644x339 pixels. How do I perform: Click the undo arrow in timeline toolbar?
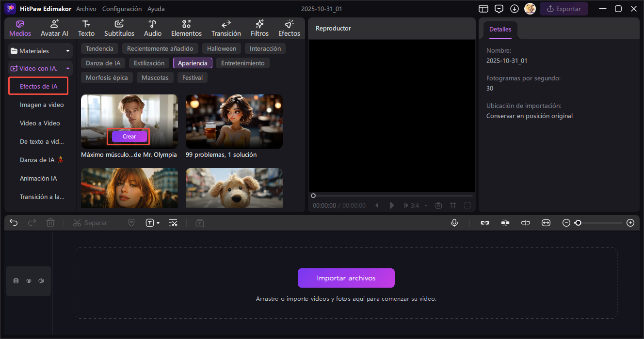coord(14,223)
